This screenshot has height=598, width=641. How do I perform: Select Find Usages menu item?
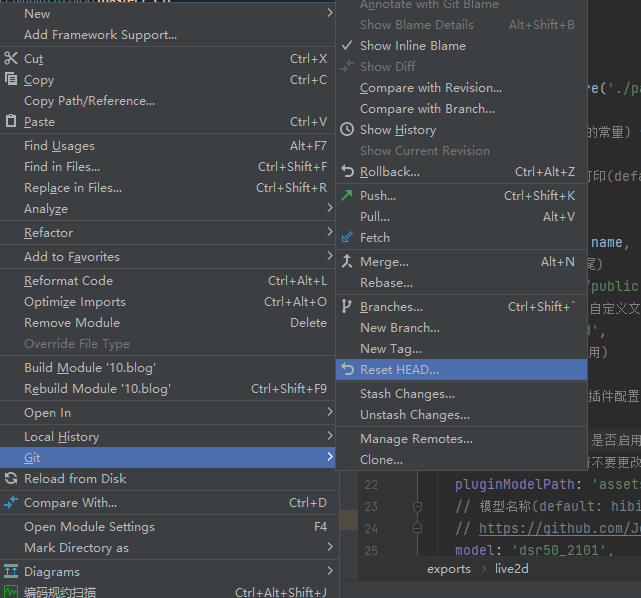point(168,146)
